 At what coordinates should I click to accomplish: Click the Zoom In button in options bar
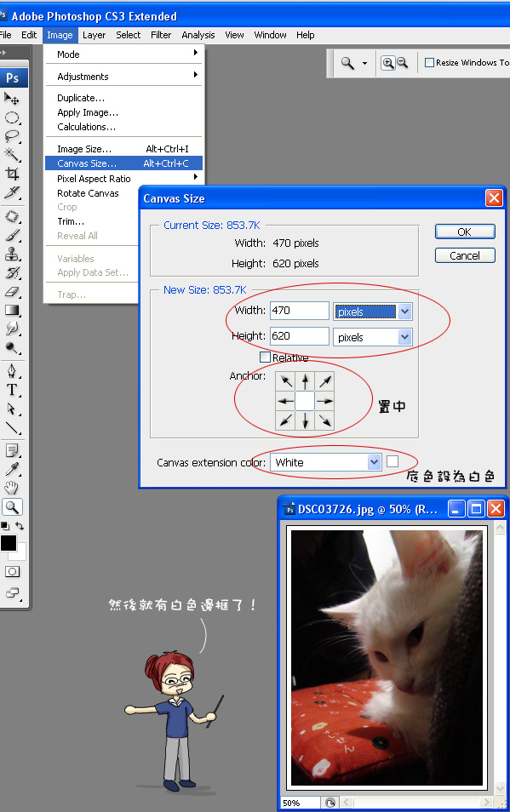pyautogui.click(x=387, y=63)
